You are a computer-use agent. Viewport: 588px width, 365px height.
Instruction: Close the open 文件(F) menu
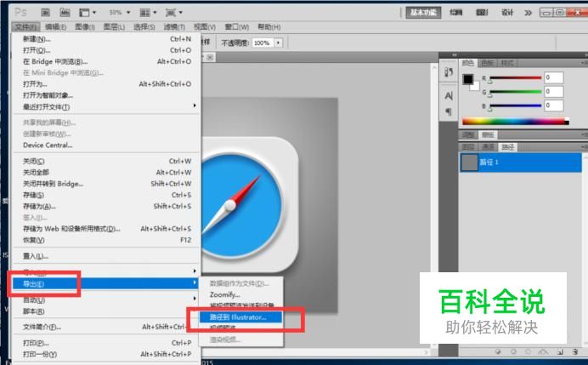pos(25,26)
